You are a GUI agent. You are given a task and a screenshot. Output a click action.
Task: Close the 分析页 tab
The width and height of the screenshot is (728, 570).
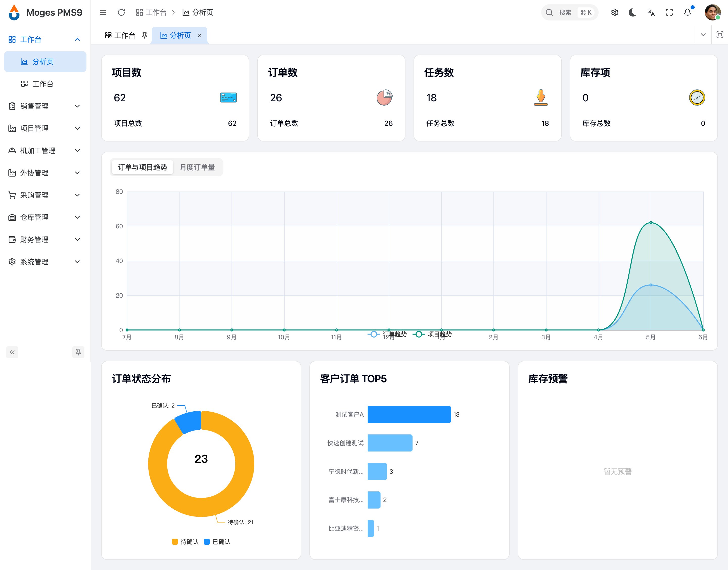tap(200, 35)
